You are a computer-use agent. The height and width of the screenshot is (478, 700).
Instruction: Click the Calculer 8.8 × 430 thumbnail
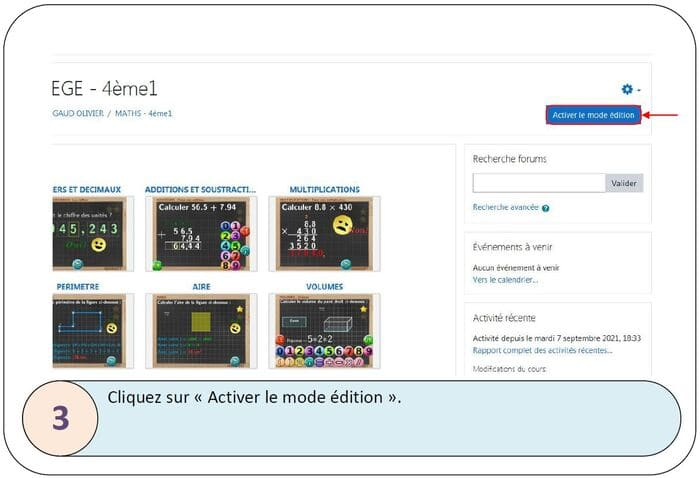click(325, 234)
